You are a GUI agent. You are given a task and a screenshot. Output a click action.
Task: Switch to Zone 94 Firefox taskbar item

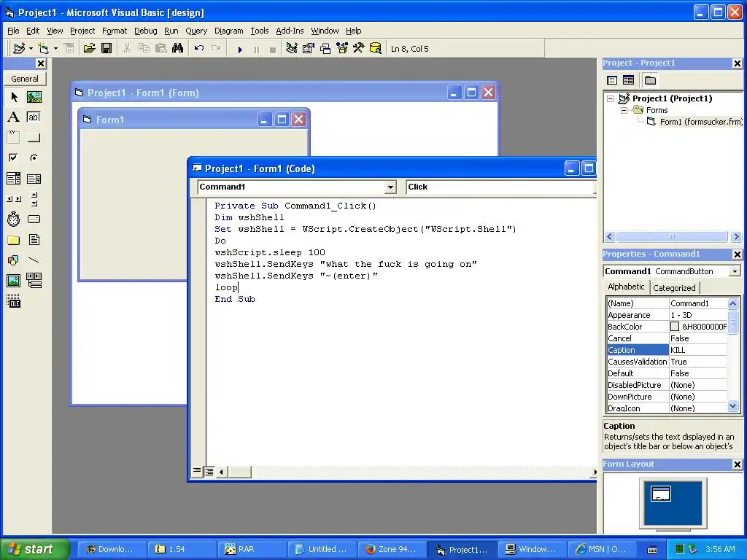(x=392, y=549)
